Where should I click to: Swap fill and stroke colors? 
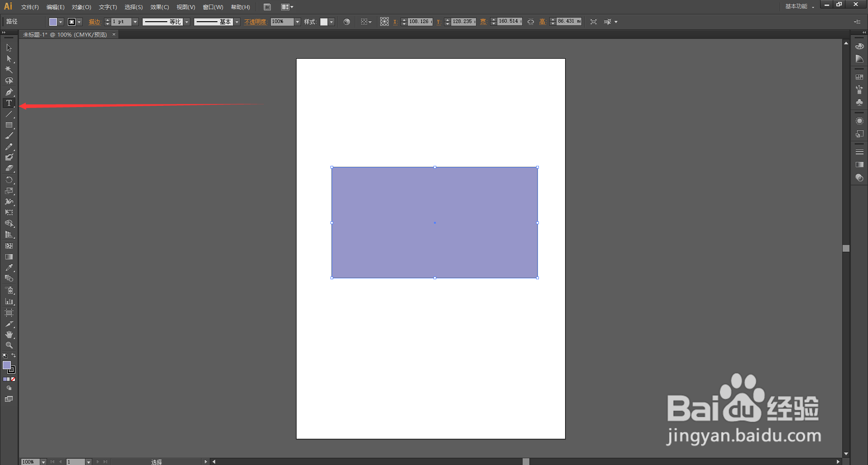pyautogui.click(x=14, y=356)
